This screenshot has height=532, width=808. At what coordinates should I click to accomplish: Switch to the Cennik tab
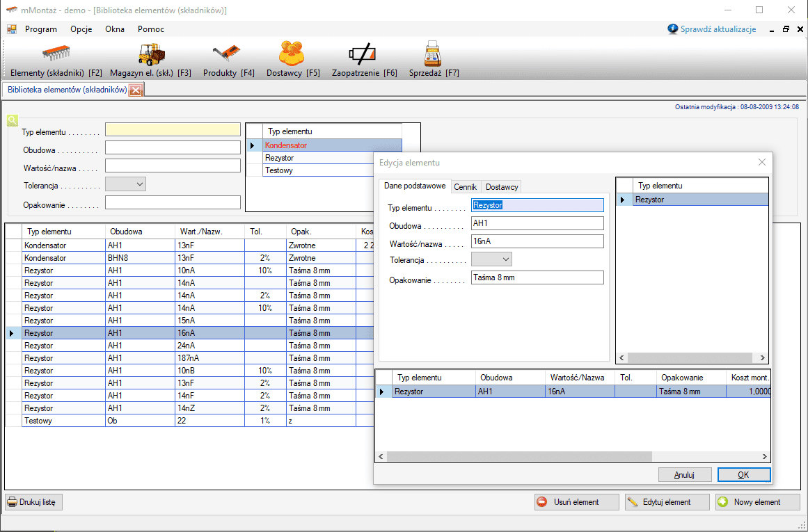[465, 187]
